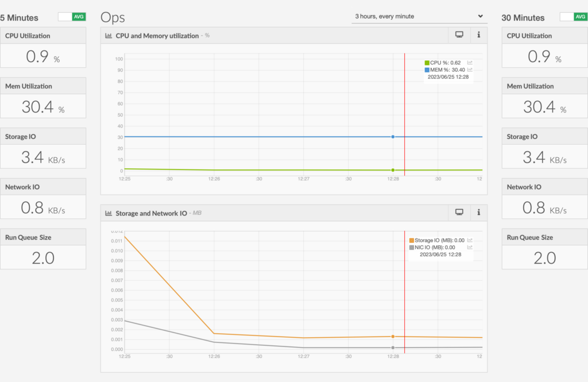Click the green CPU % legend color swatch

427,63
